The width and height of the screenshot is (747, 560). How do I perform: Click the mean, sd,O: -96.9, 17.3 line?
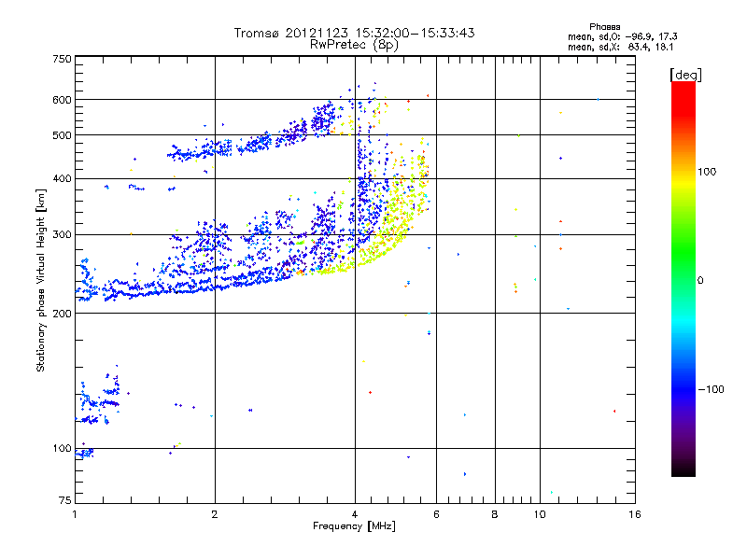coord(622,36)
